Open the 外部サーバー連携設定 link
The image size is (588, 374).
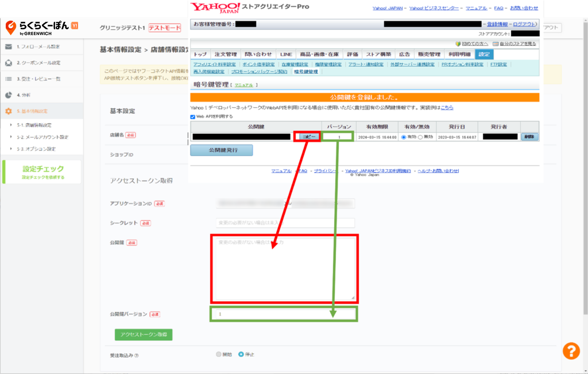click(412, 64)
